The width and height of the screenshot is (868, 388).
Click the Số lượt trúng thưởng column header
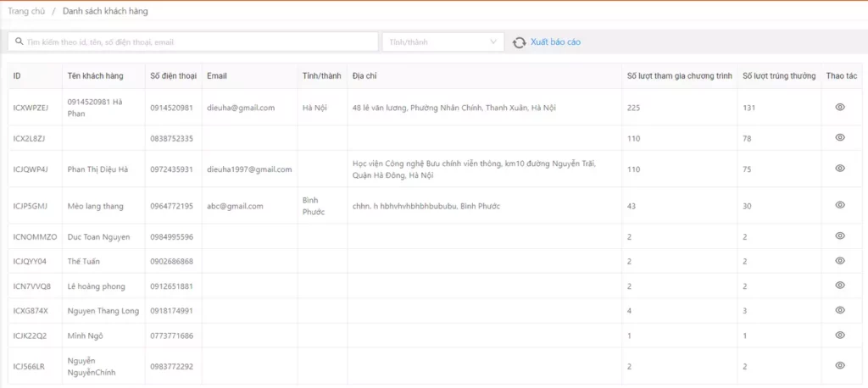(x=778, y=76)
